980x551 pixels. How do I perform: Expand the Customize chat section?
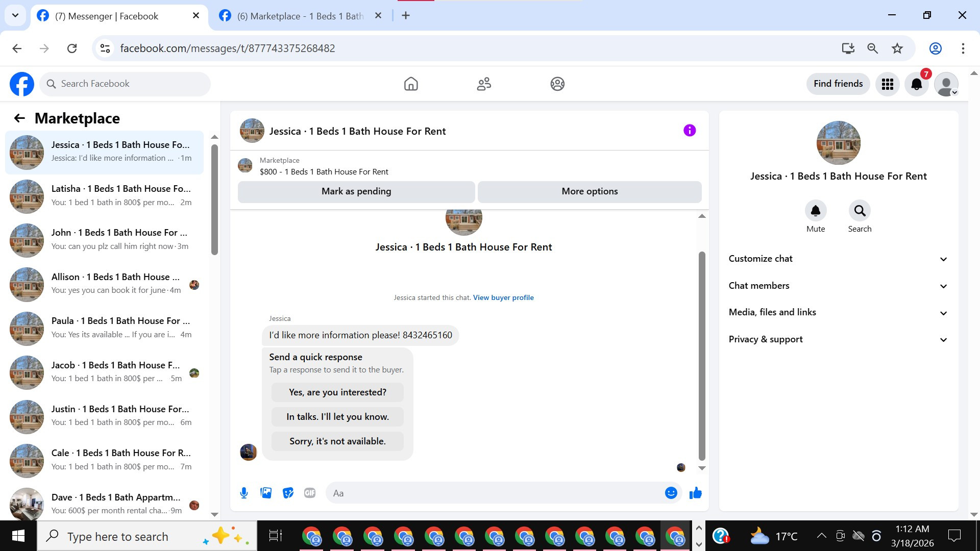tap(838, 259)
